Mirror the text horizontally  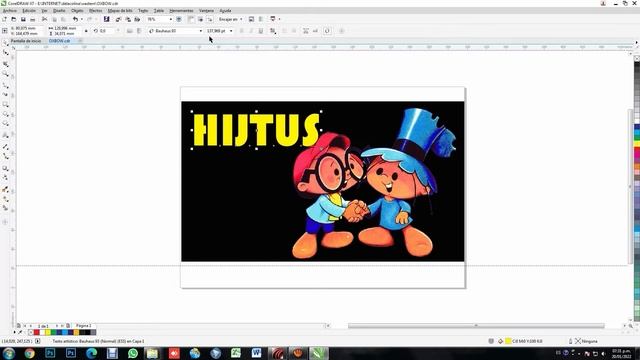click(129, 31)
